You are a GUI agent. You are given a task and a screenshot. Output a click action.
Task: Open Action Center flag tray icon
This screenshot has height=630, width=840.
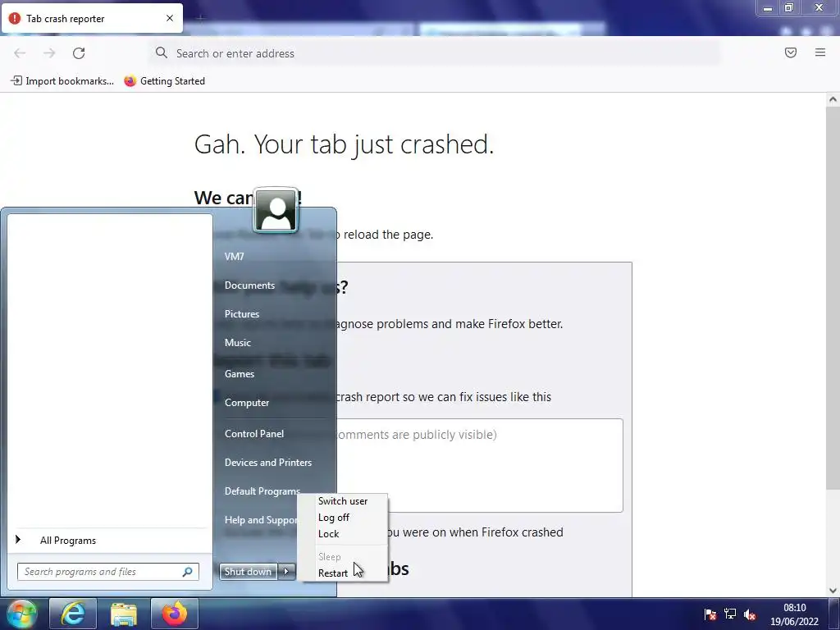(x=710, y=614)
